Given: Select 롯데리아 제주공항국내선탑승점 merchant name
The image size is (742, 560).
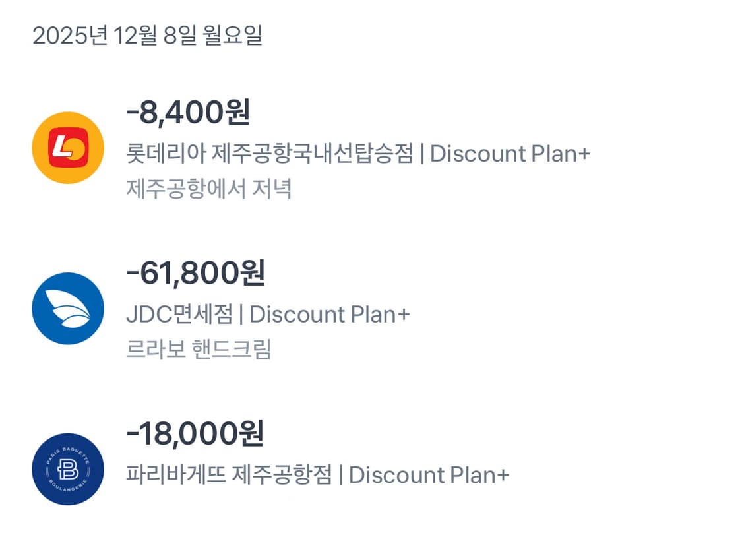Looking at the screenshot, I should click(x=270, y=154).
